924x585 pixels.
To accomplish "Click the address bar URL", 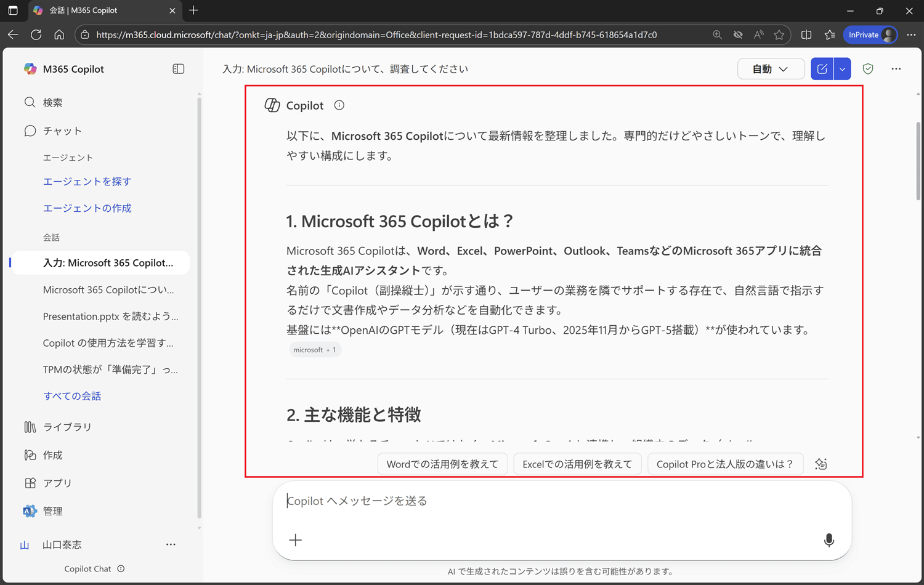I will click(x=376, y=34).
